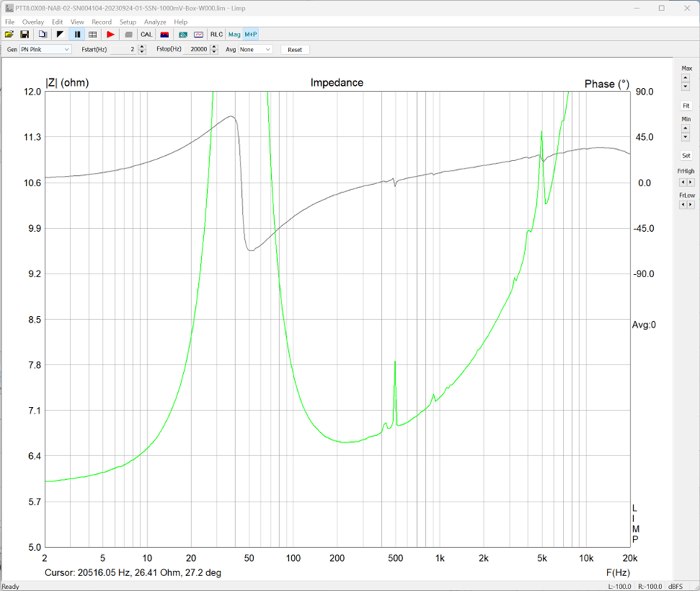Screen dimensions: 700x591
Task: Stop recording with the gray stop icon
Action: 129,34
